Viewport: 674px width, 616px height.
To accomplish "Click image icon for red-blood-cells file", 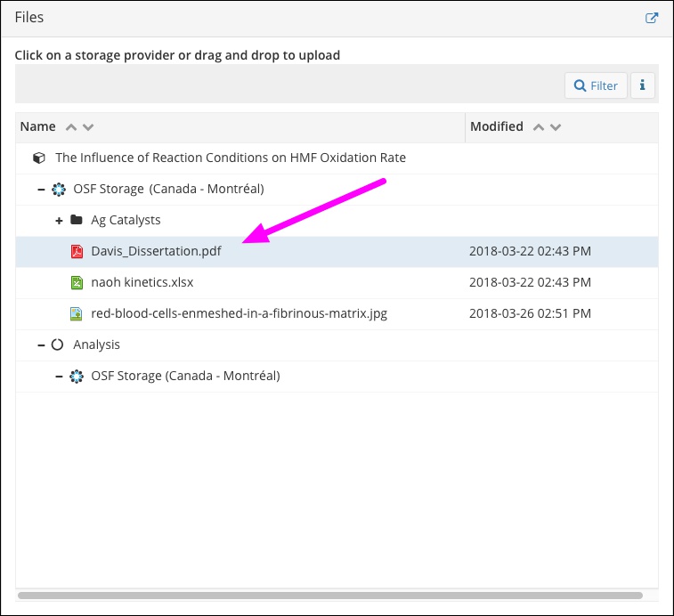I will click(x=76, y=314).
